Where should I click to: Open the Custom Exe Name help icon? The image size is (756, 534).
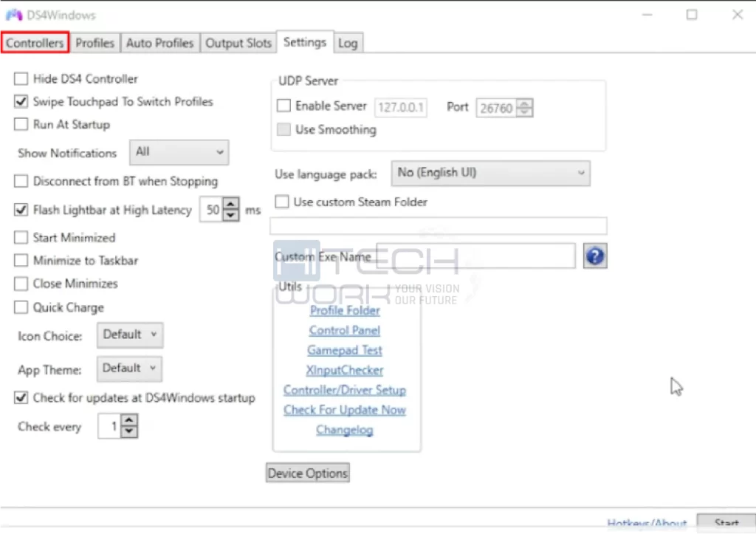(595, 256)
